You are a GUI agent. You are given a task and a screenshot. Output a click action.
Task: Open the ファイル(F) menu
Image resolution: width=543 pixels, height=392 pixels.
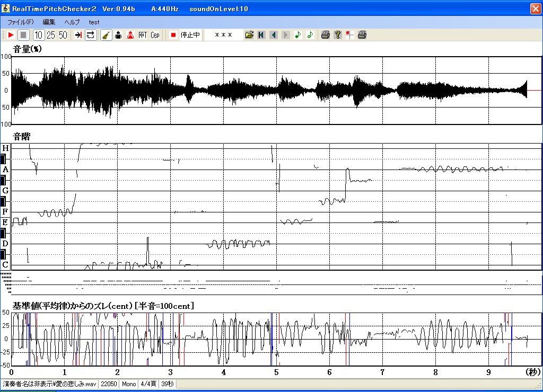pyautogui.click(x=21, y=22)
